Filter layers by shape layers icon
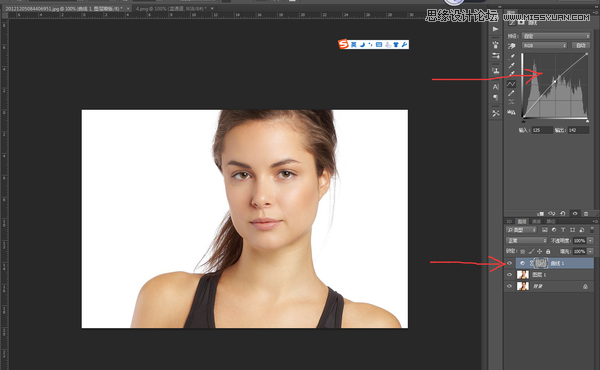Screen dimensions: 600x370 572,230
